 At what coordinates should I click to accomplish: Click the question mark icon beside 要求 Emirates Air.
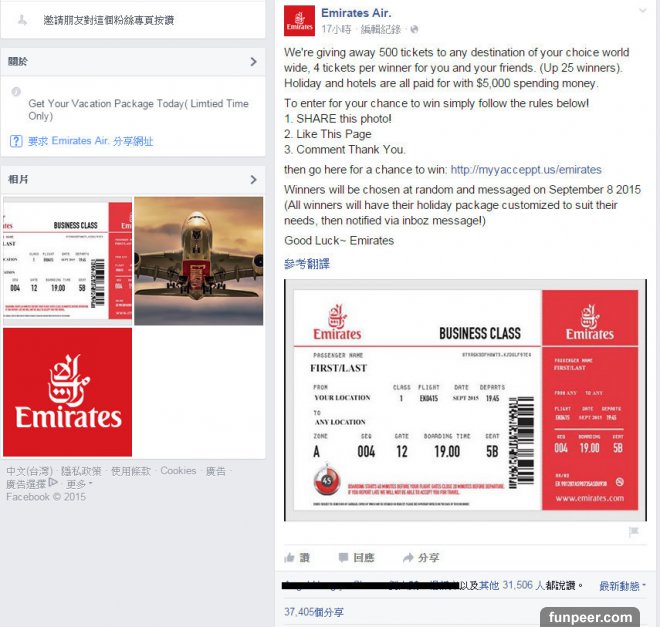16,141
